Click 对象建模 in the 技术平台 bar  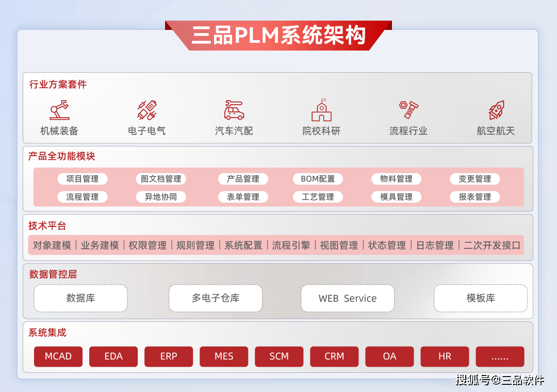pyautogui.click(x=52, y=245)
